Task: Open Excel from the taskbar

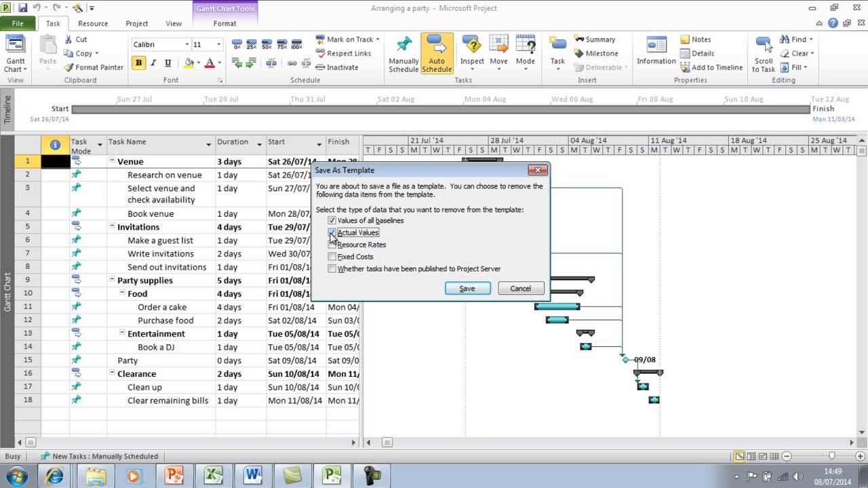Action: tap(213, 476)
